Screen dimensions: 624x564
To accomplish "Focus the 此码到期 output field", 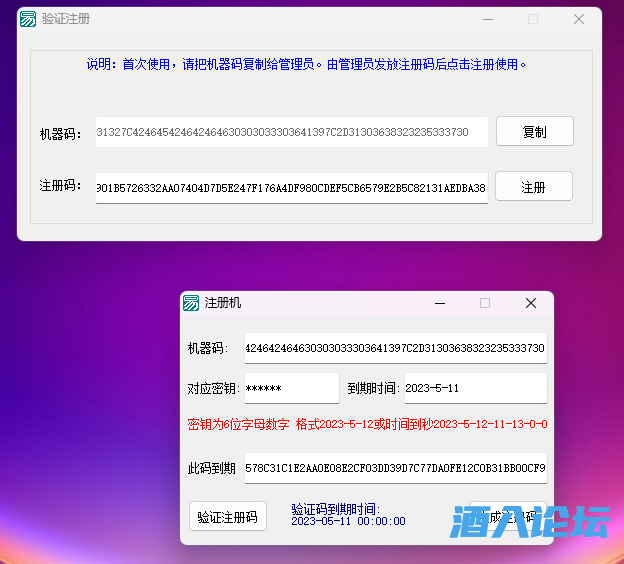I will [394, 468].
